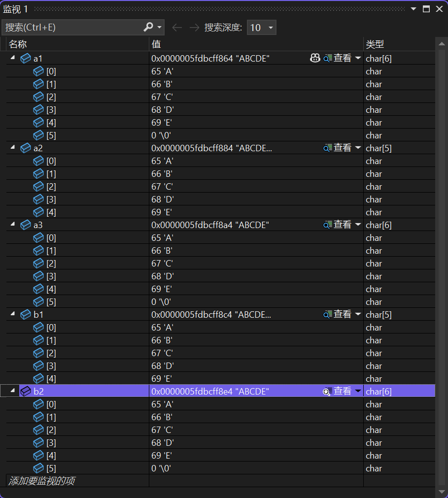Screen dimensions: 448x498
Task: Click the visualizer magnifier icon for b2
Action: (327, 392)
